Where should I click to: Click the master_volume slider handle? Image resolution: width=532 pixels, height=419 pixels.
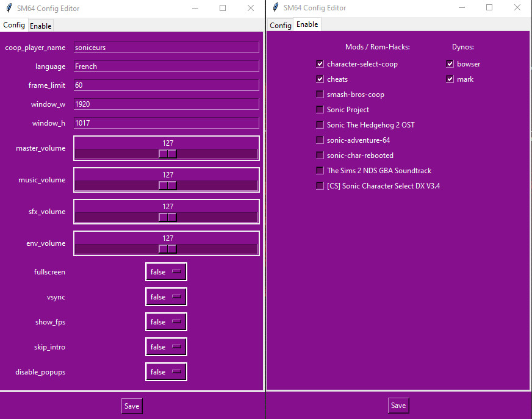pyautogui.click(x=167, y=154)
